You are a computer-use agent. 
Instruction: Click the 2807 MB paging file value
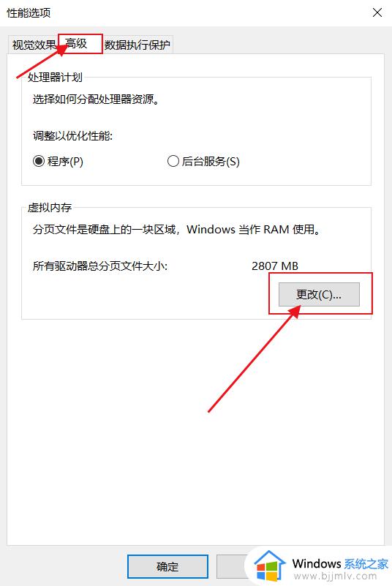275,266
